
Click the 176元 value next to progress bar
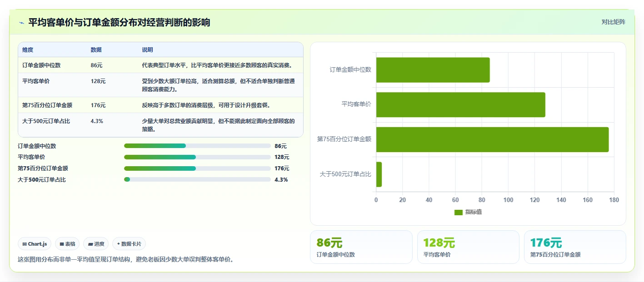[282, 168]
